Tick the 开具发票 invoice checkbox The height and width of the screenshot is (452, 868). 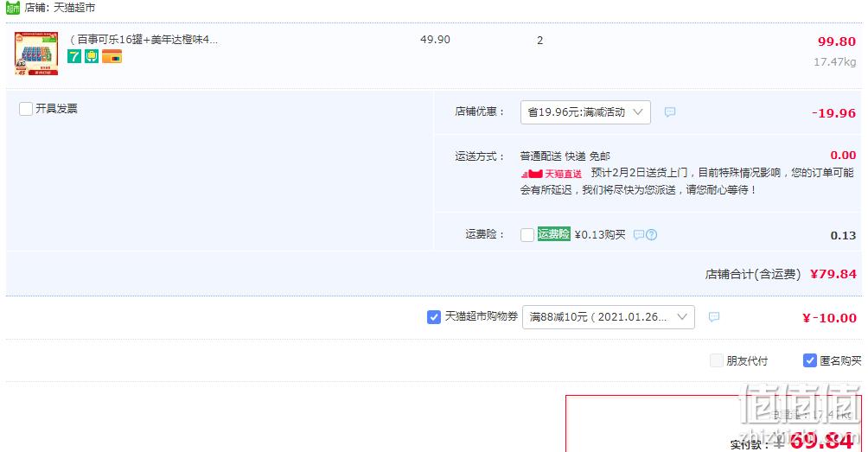(25, 108)
